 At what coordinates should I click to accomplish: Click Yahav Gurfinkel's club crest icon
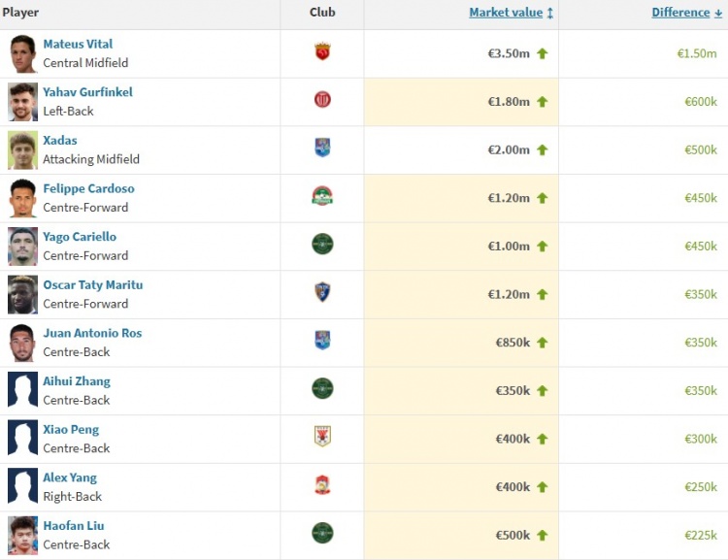click(x=322, y=100)
